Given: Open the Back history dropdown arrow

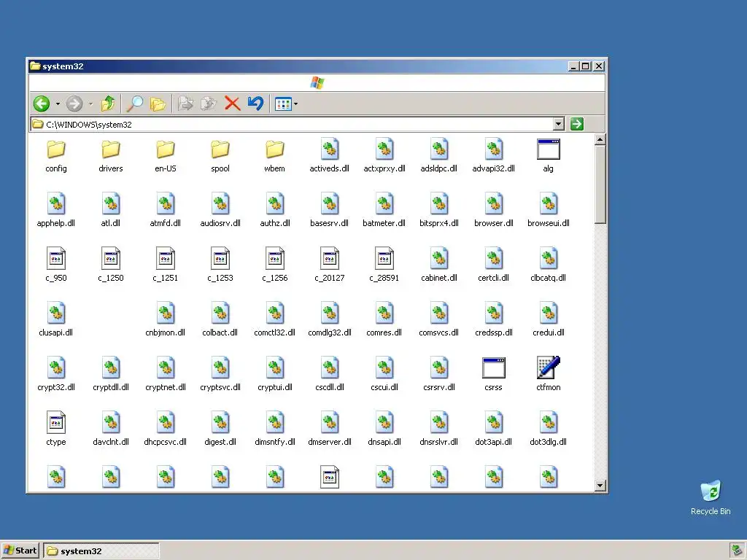Looking at the screenshot, I should tap(58, 104).
